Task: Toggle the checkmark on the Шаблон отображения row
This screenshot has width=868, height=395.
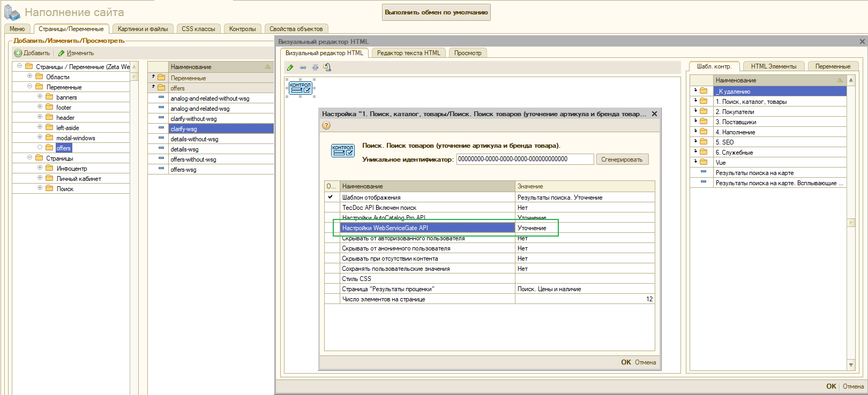Action: [x=331, y=197]
